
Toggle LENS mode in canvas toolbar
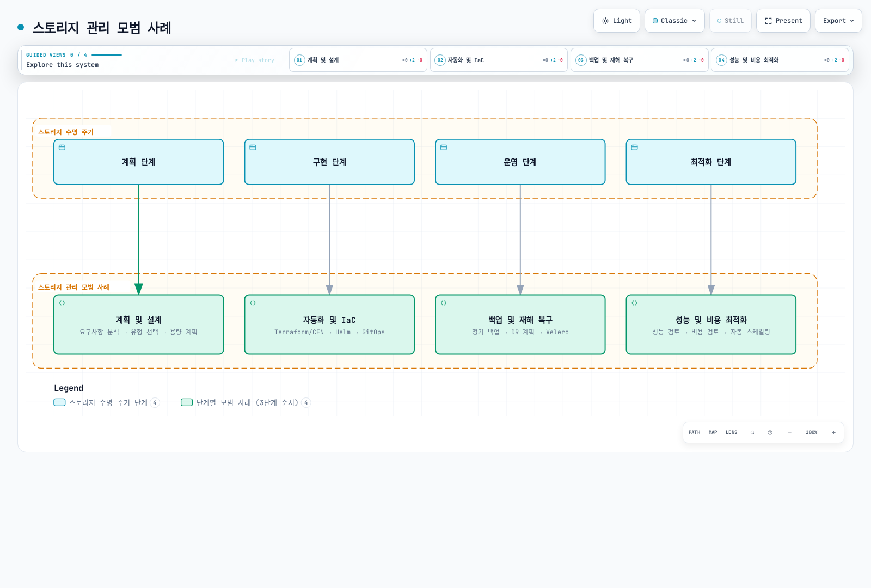(732, 432)
